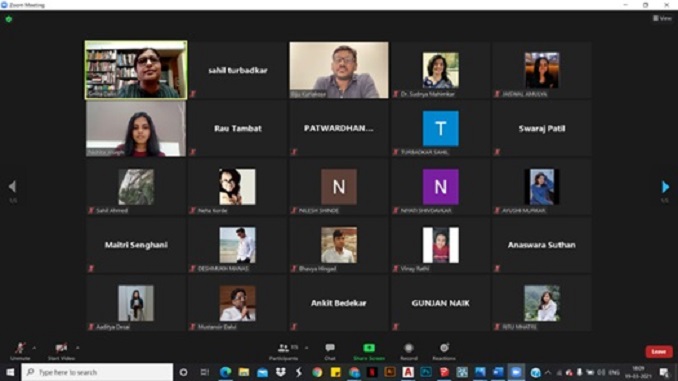Show hidden system tray icons
The height and width of the screenshot is (381, 678).
tap(548, 372)
